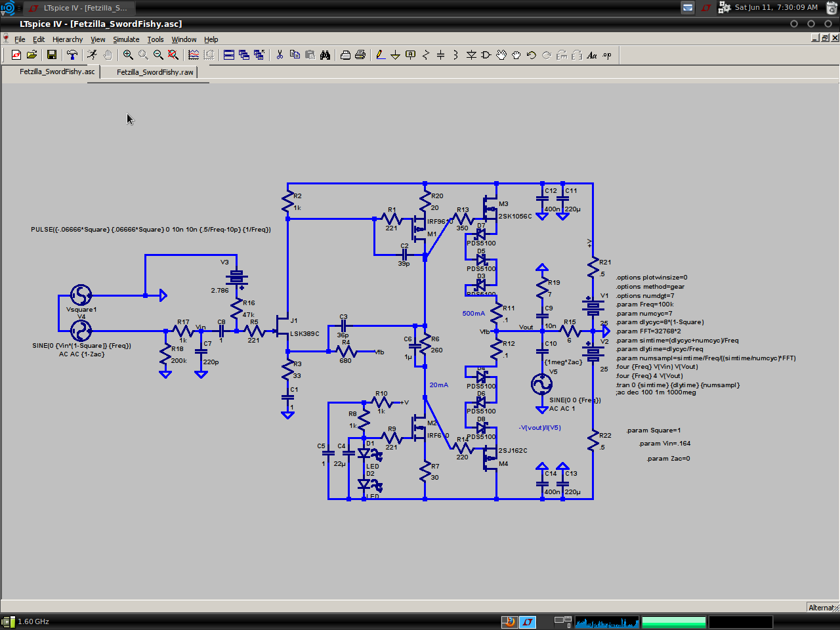The width and height of the screenshot is (840, 630).
Task: Click the clock showing Sat Jun 11
Action: (776, 7)
